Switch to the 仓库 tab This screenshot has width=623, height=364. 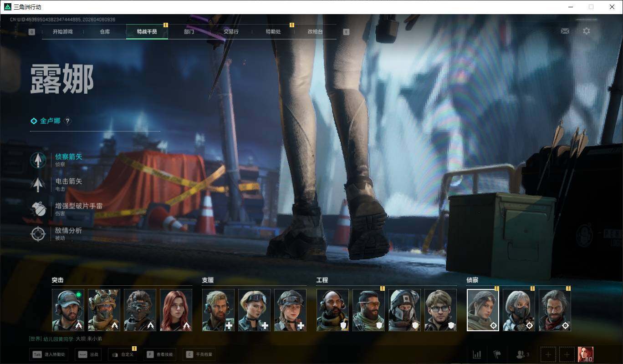tap(105, 32)
